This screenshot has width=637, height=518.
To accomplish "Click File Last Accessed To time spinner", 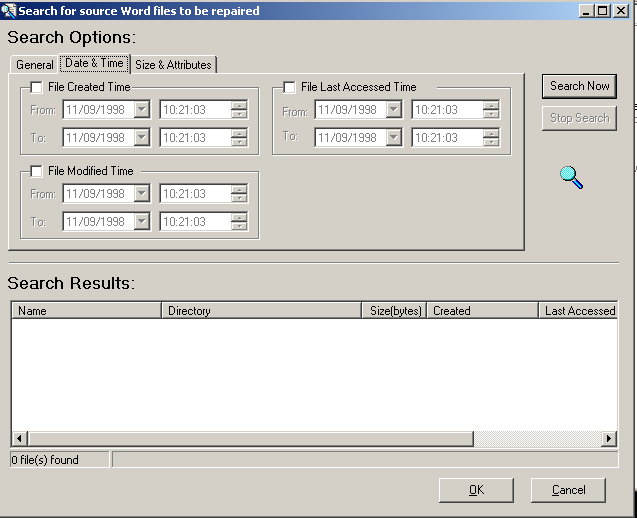I will pos(491,137).
